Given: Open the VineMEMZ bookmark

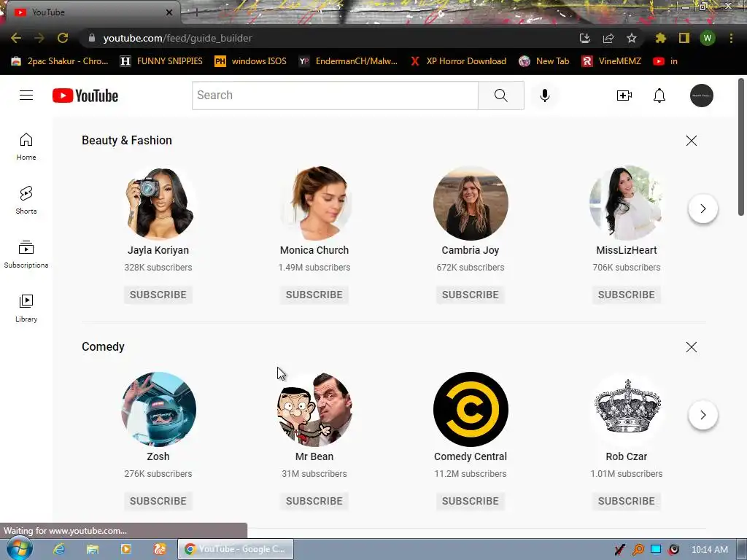Looking at the screenshot, I should [x=611, y=61].
